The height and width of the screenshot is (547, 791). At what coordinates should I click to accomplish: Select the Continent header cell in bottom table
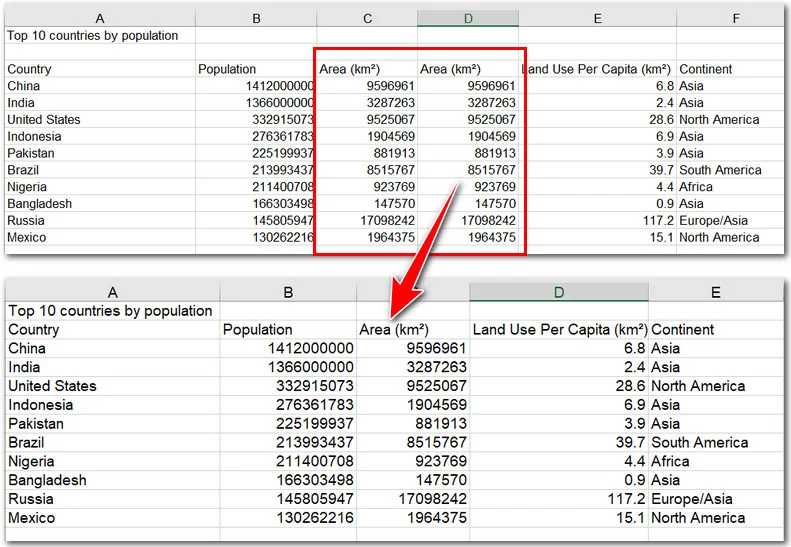685,329
